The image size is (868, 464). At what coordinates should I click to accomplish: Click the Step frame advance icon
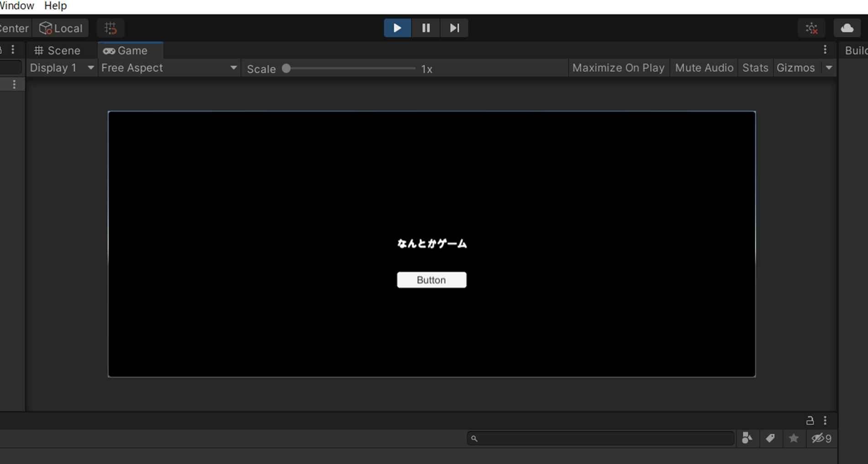click(454, 28)
